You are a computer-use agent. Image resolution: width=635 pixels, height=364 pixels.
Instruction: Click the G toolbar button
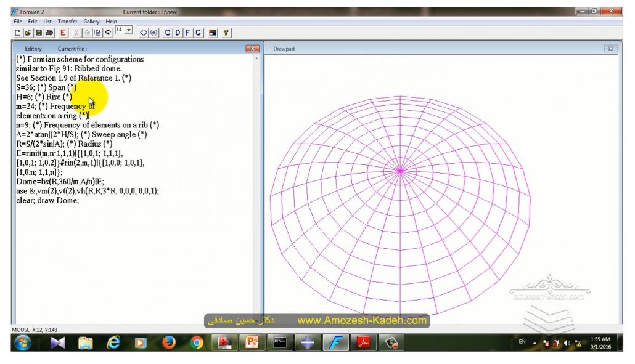[198, 33]
